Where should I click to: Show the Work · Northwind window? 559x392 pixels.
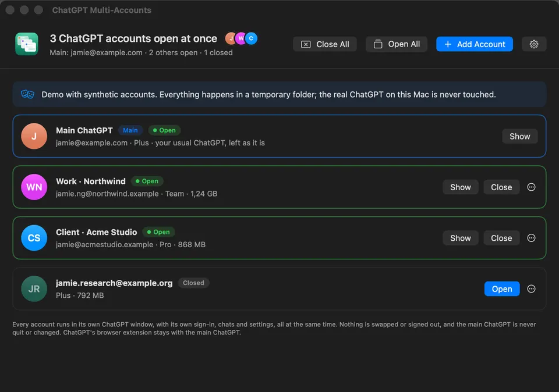460,187
